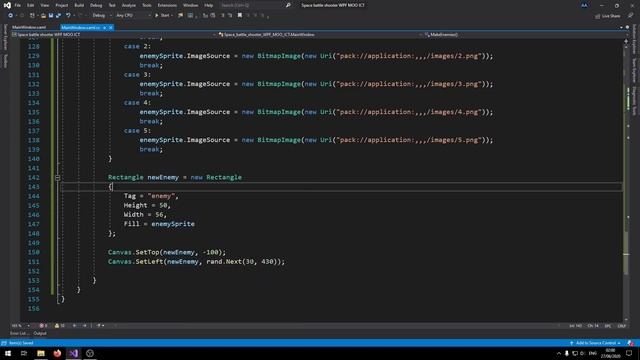Open the View menu
Viewport: 640px width, 360px height.
(44, 5)
